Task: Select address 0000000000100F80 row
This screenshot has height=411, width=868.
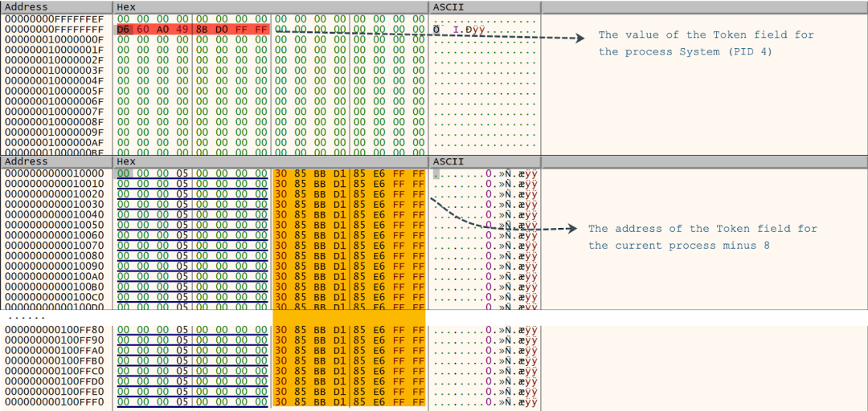Action: point(55,330)
